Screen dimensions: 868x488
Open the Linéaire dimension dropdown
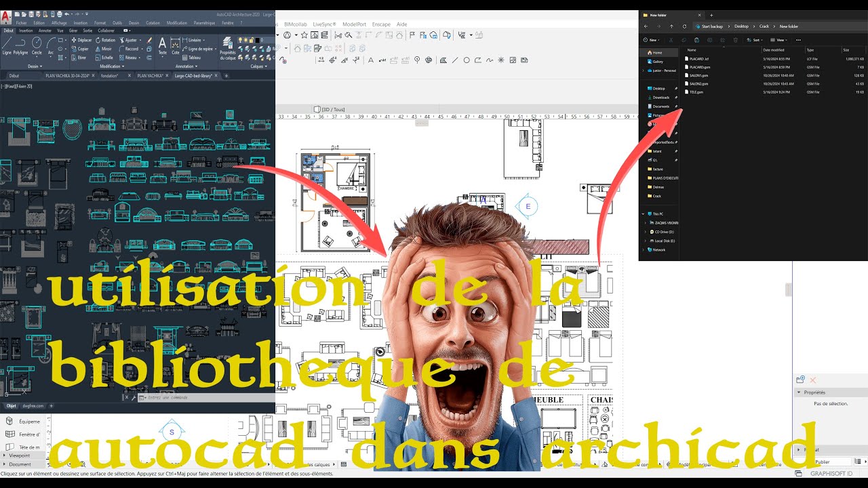[x=205, y=40]
